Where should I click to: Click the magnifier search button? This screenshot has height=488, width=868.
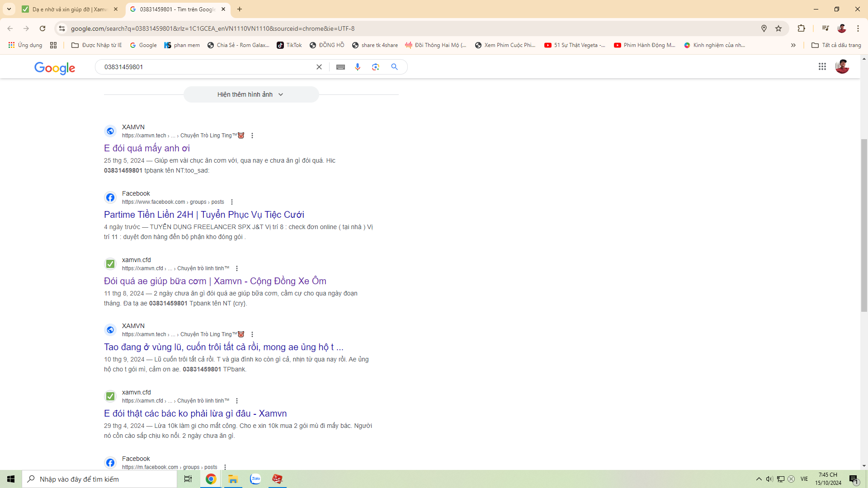pos(394,67)
